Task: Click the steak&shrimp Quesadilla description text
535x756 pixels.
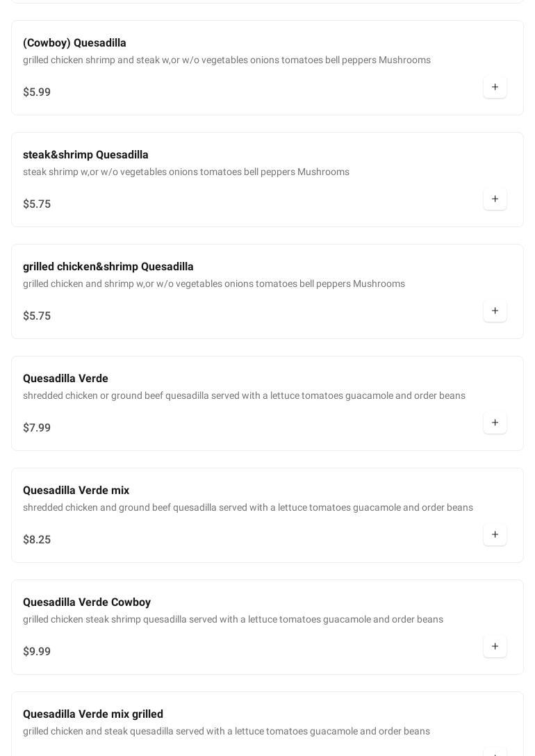Action: 186,172
